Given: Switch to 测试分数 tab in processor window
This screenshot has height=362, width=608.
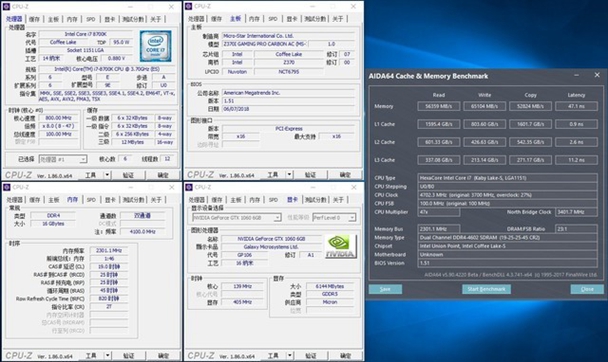Looking at the screenshot, I should point(133,19).
